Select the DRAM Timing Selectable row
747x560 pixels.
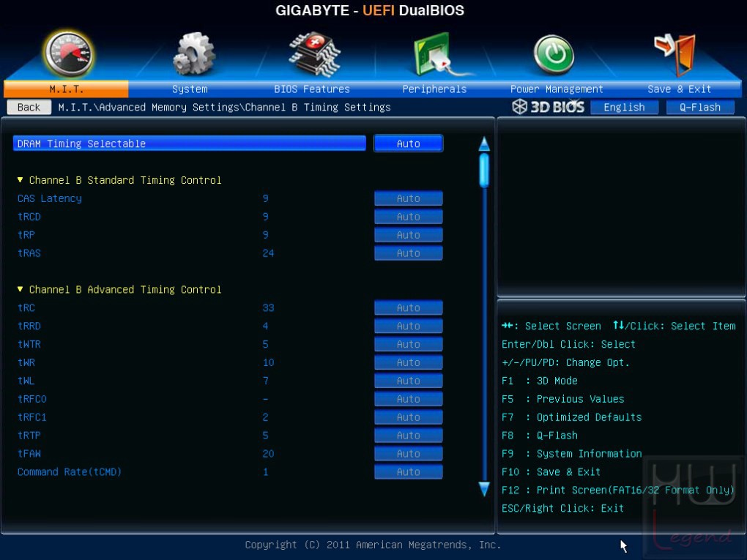point(190,143)
